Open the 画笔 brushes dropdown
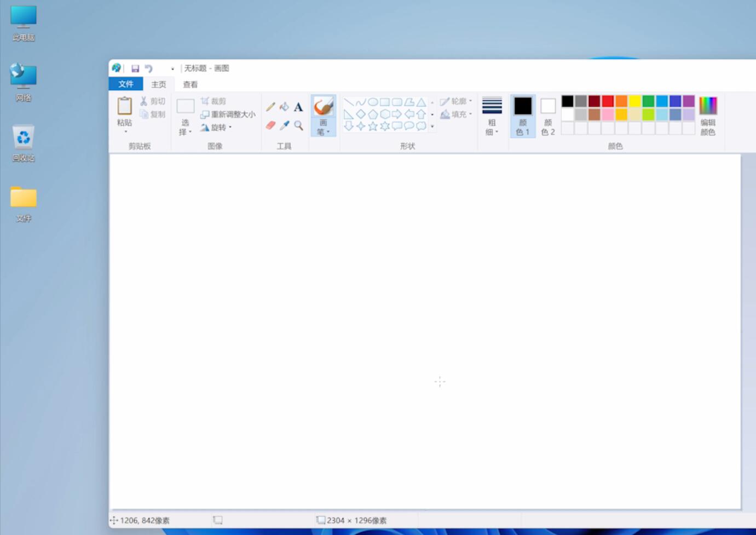This screenshot has width=756, height=535. click(324, 128)
